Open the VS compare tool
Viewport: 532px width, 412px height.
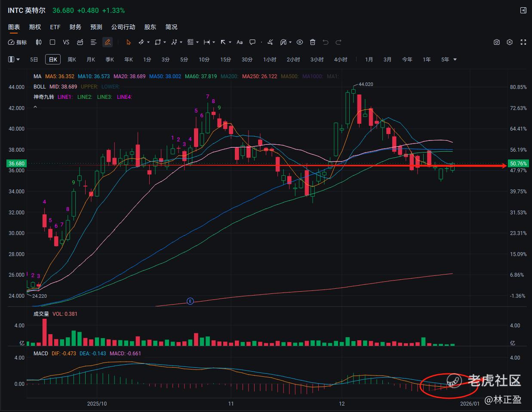click(x=66, y=42)
